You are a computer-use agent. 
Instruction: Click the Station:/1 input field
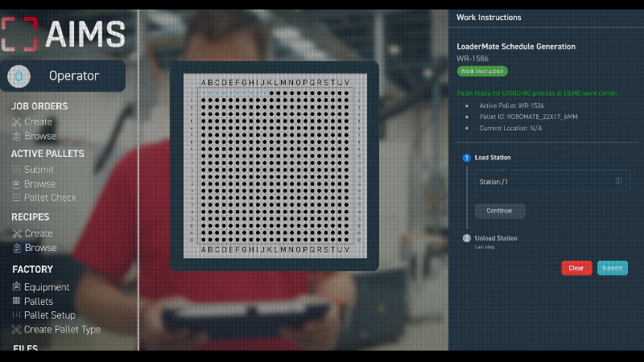coord(552,181)
